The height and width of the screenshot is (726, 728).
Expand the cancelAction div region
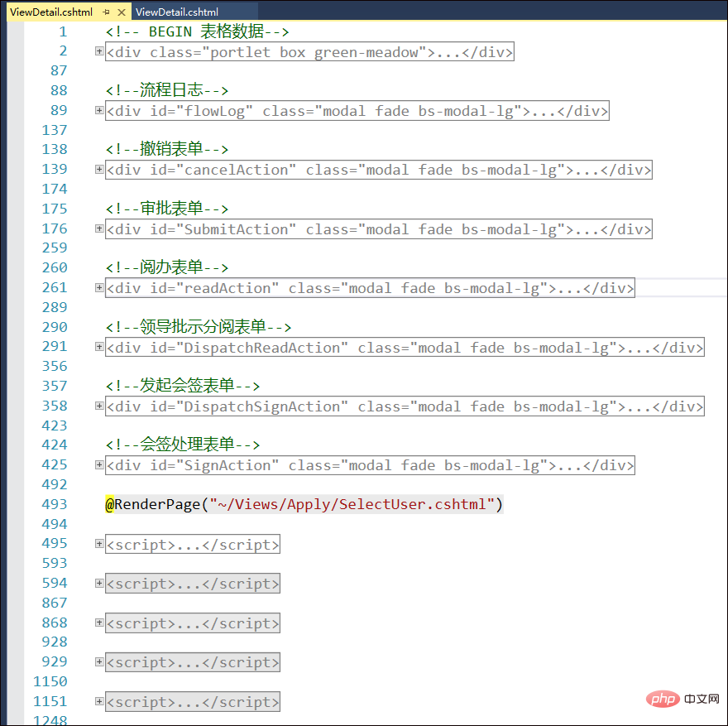[99, 169]
